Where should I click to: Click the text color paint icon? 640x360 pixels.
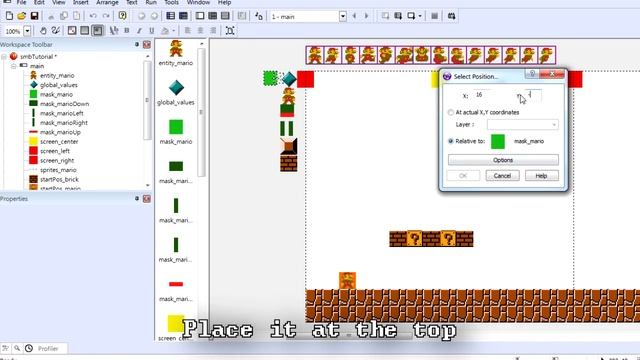165,31
